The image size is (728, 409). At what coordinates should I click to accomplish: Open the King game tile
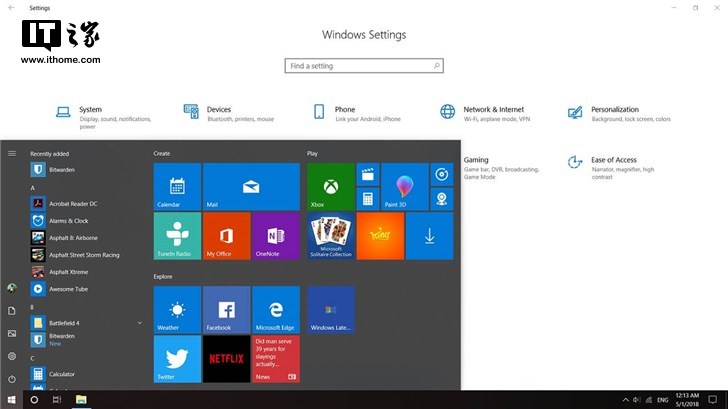[x=380, y=236]
